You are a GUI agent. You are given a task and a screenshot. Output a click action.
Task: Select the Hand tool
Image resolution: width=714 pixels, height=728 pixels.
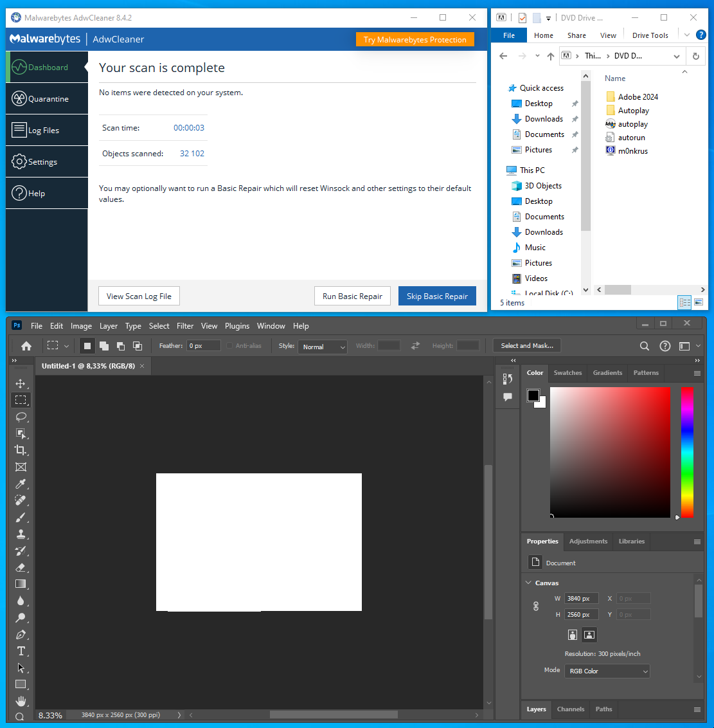[21, 700]
